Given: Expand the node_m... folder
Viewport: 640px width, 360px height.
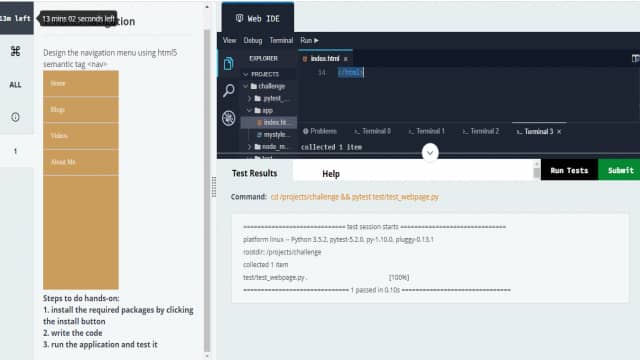Looking at the screenshot, I should tap(249, 147).
